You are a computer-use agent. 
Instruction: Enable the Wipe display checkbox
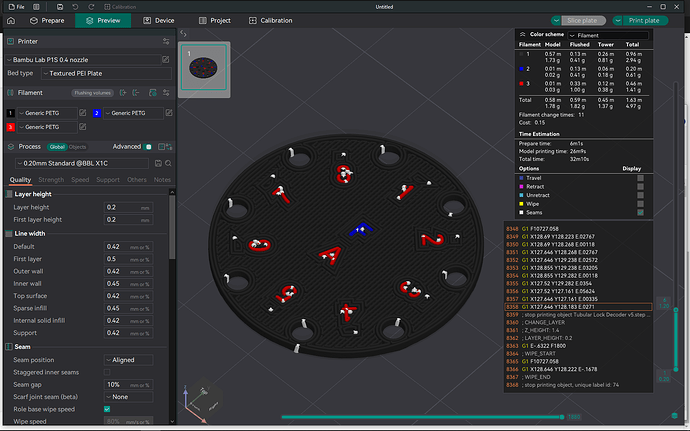pyautogui.click(x=640, y=204)
